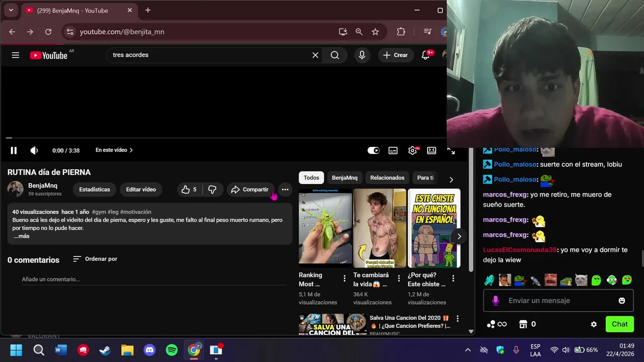The image size is (644, 362).
Task: Clear the search box with the X icon
Action: (x=315, y=55)
